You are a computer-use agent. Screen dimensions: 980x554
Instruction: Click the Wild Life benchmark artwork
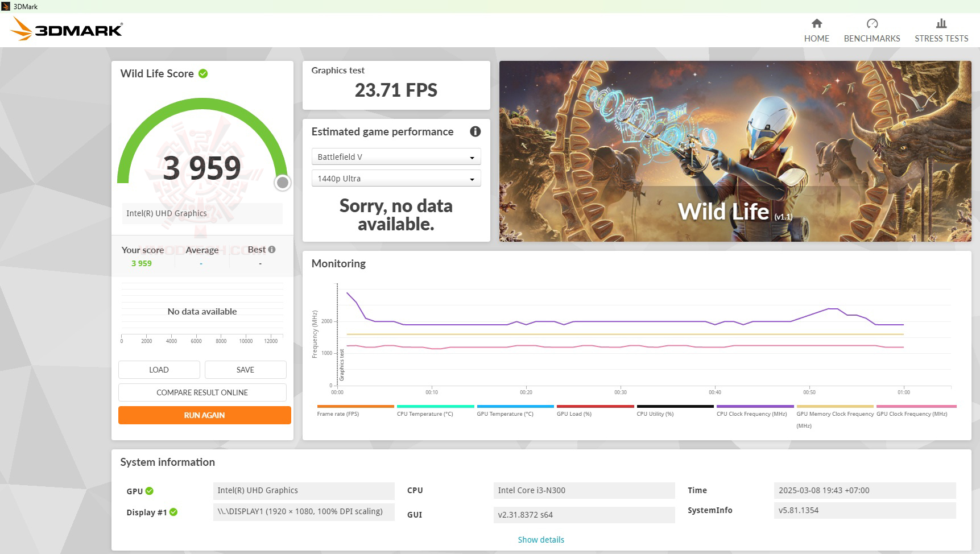tap(735, 151)
